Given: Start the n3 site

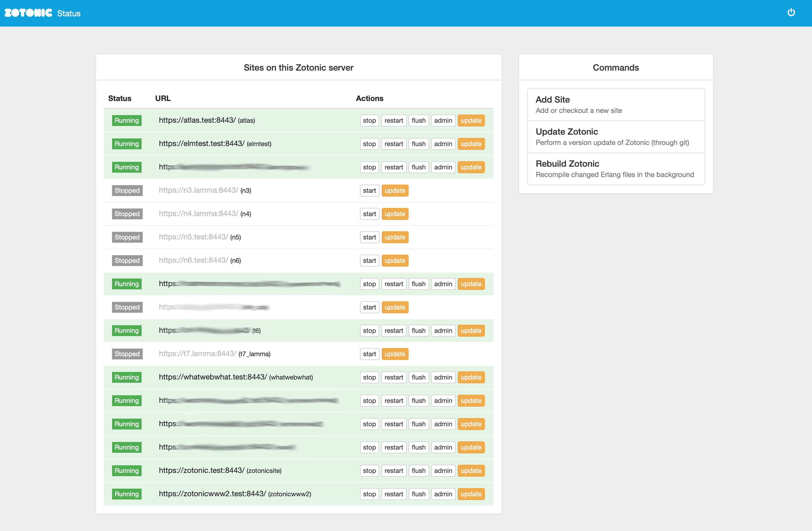Looking at the screenshot, I should point(369,191).
